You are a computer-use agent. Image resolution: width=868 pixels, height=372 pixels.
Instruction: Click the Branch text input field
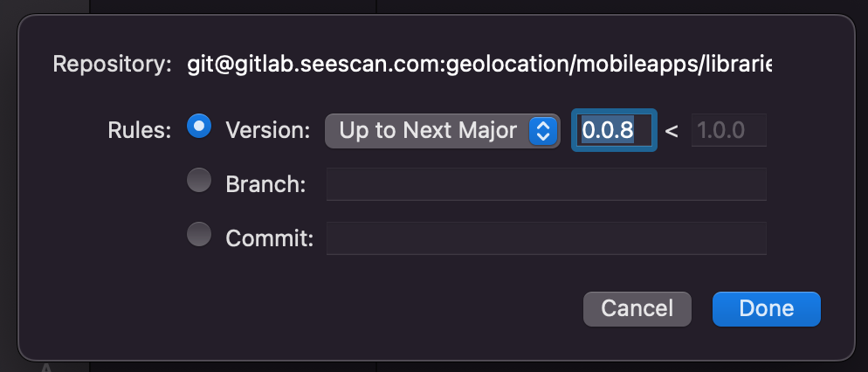[x=546, y=184]
